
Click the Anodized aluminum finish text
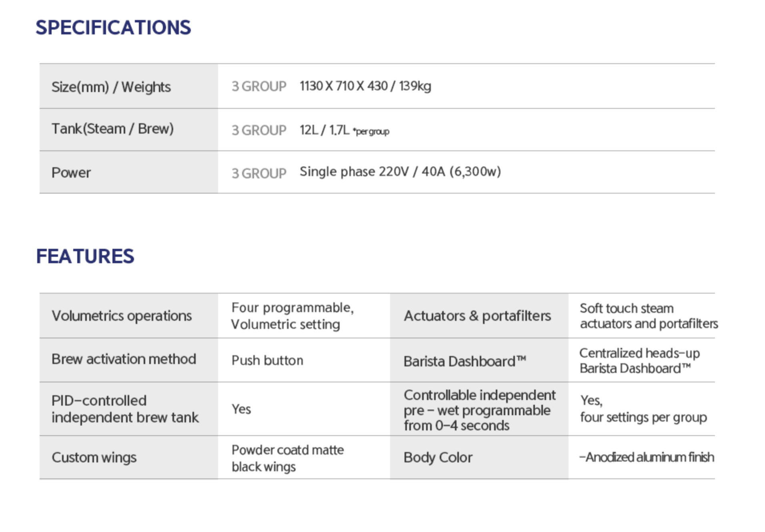647,457
